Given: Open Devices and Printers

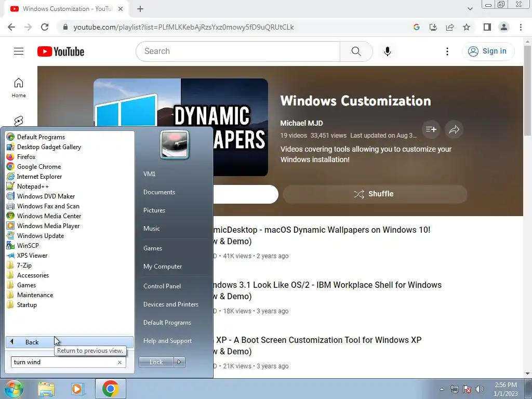Looking at the screenshot, I should pyautogui.click(x=170, y=304).
